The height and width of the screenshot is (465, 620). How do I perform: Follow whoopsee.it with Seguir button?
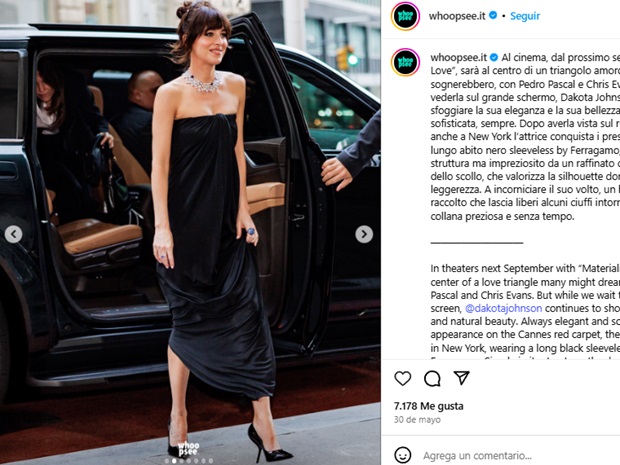(525, 16)
